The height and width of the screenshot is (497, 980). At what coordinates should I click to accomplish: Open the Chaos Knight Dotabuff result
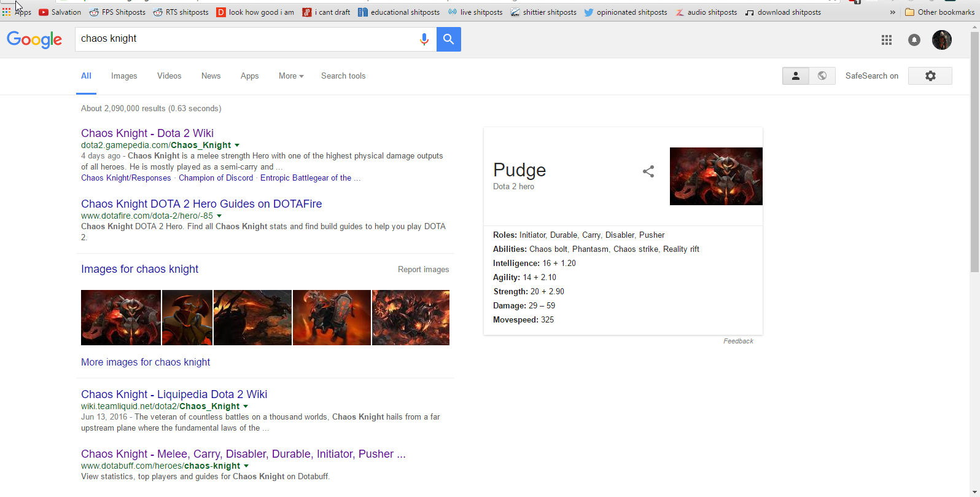[243, 454]
